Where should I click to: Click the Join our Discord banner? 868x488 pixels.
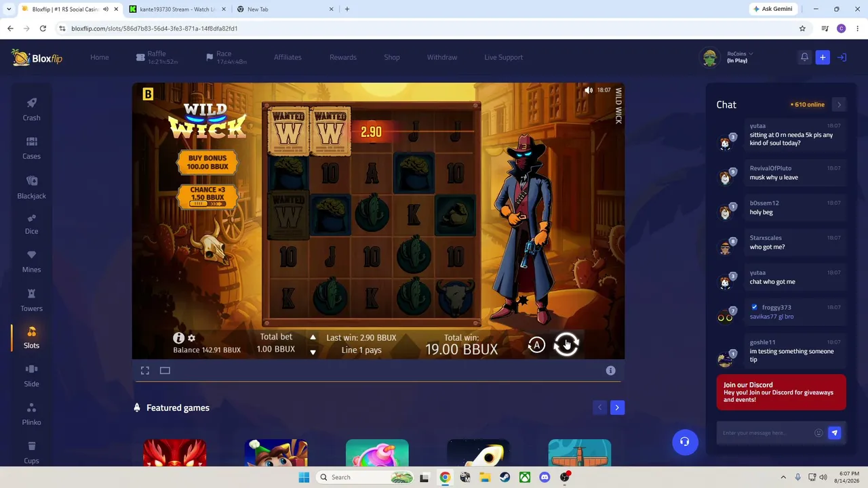[781, 392]
